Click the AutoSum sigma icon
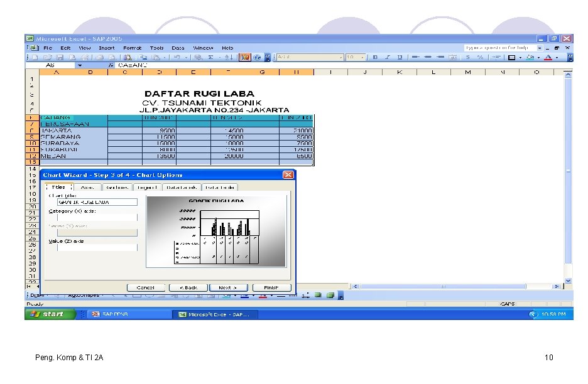Image resolution: width=588 pixels, height=384 pixels. [x=210, y=57]
